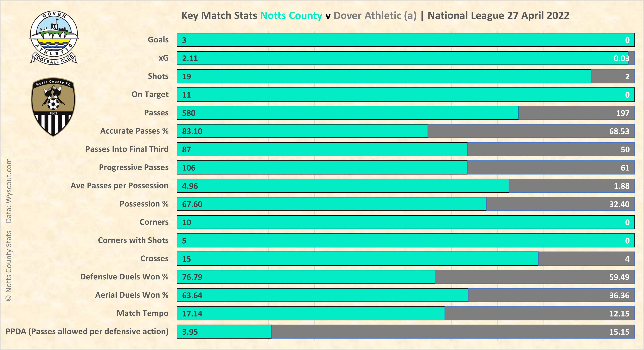Viewport: 644px width, 350px height.
Task: Click 'Dover Athletic (a)' in the title
Action: (375, 16)
